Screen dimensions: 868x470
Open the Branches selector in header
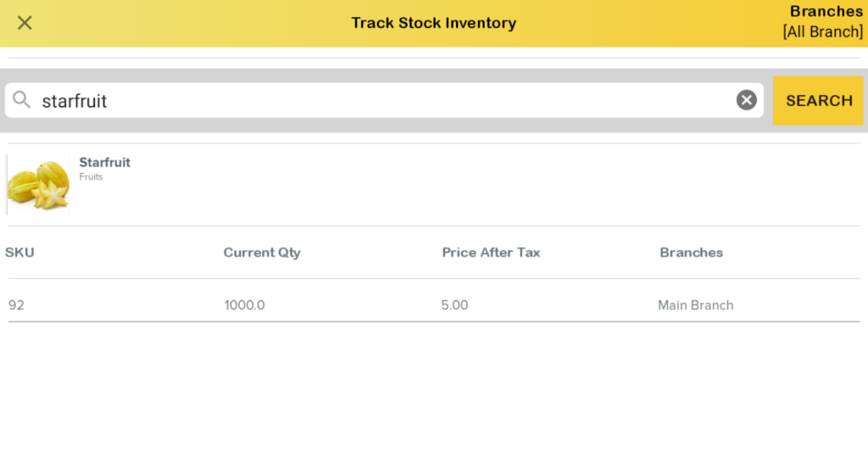(x=826, y=12)
